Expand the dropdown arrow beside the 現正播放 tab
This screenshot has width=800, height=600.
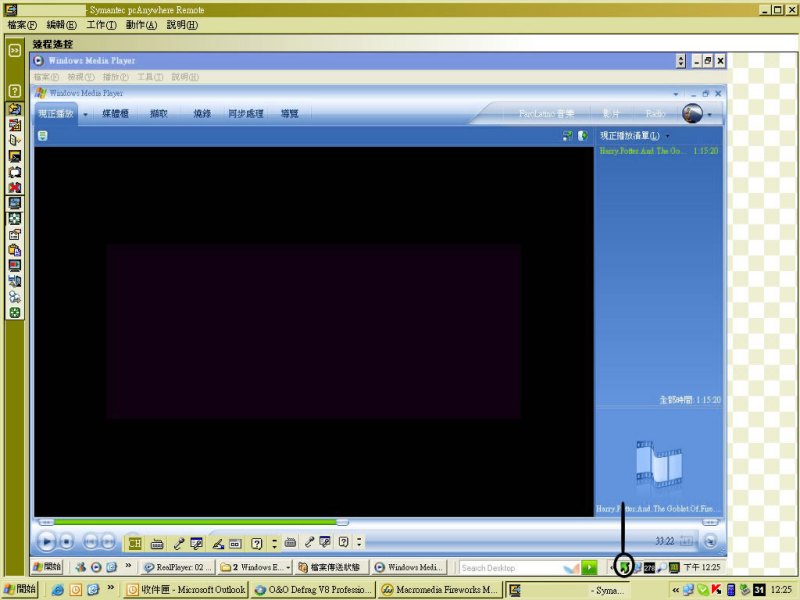coord(85,114)
